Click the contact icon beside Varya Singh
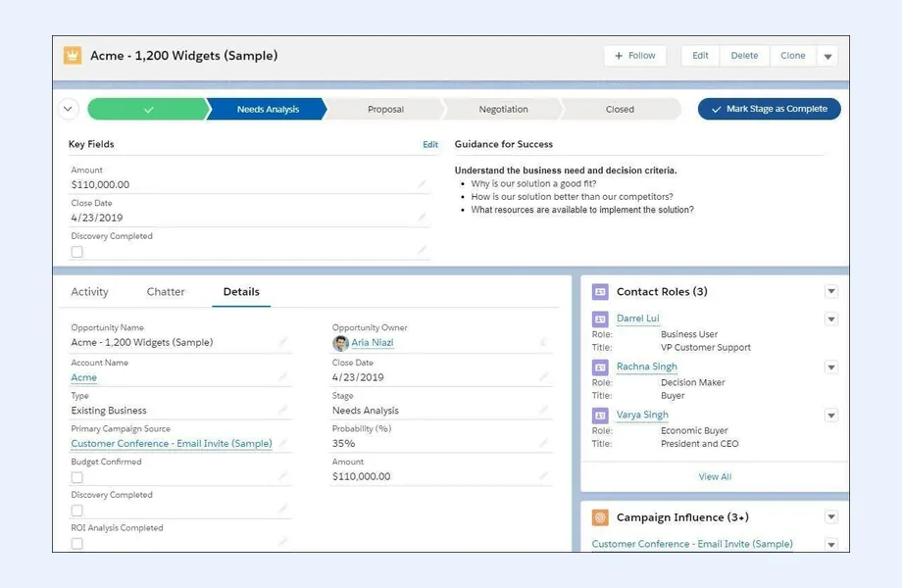This screenshot has width=902, height=588. tap(600, 415)
